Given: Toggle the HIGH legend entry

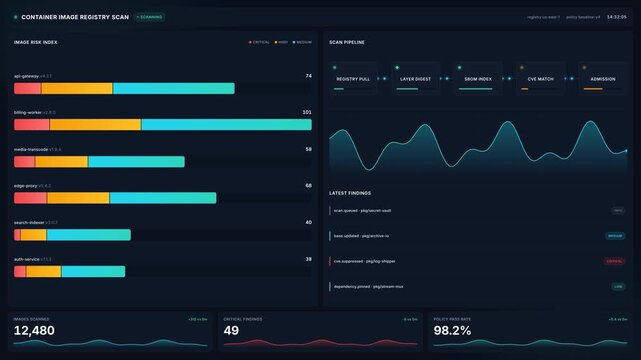Looking at the screenshot, I should coord(281,42).
